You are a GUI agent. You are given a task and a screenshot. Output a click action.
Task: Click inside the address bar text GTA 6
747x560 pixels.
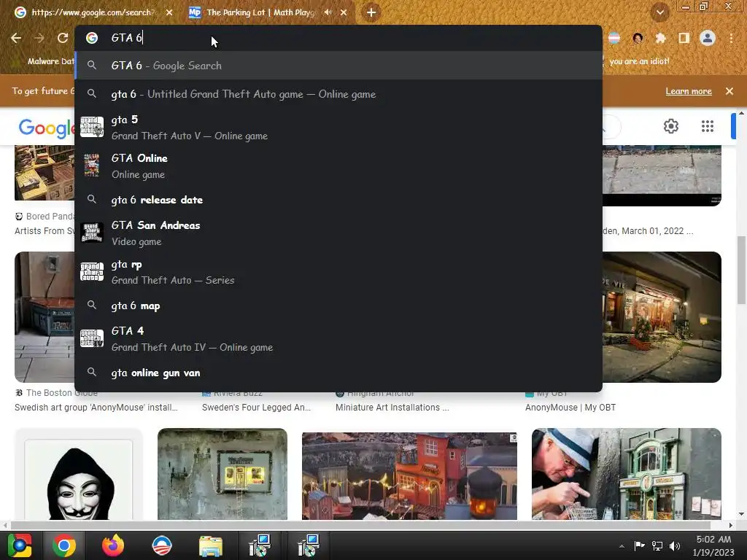click(x=126, y=38)
